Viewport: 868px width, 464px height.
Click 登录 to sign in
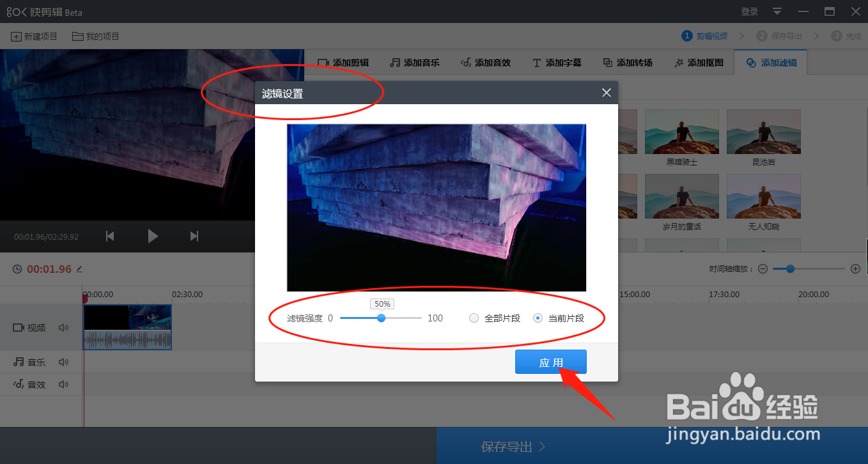pos(749,12)
